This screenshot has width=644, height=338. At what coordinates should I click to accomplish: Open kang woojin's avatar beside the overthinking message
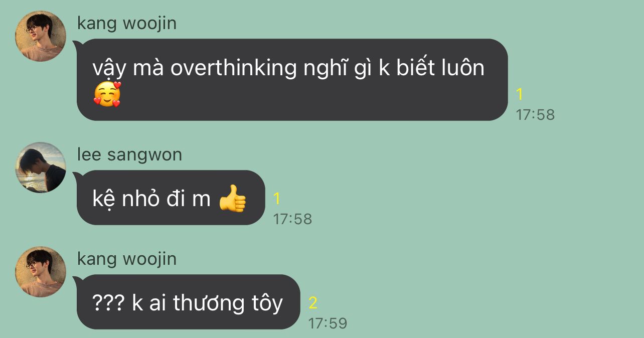(x=41, y=36)
